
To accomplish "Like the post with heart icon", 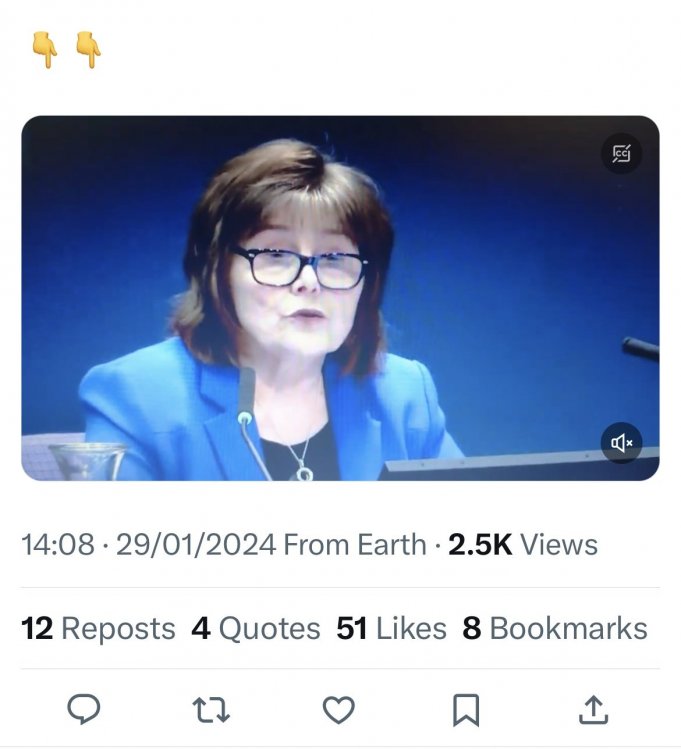I will click(x=339, y=709).
